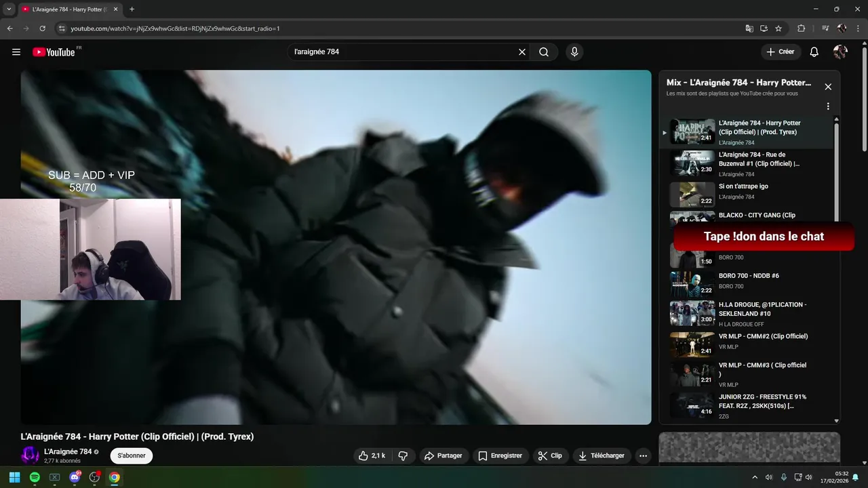Download with Télécharger button

point(602,456)
